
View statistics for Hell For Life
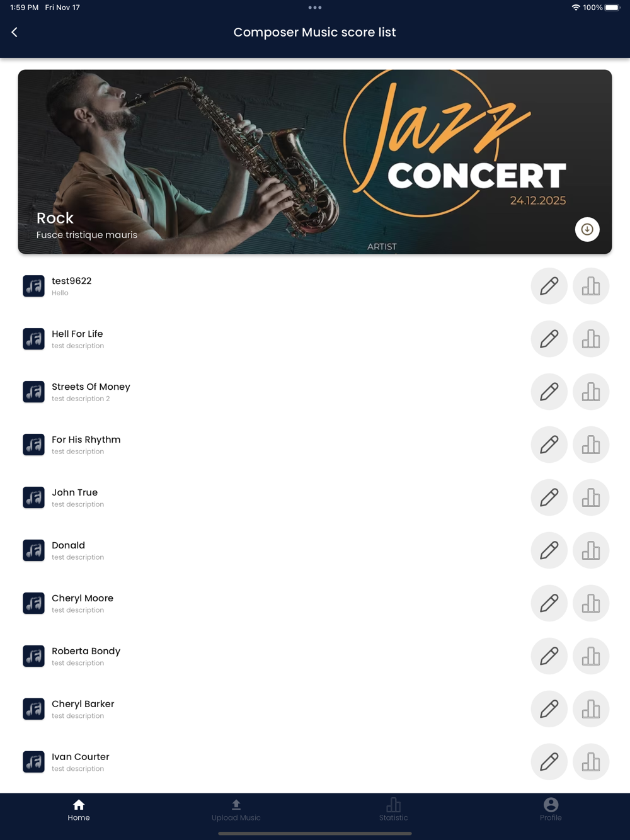(591, 339)
